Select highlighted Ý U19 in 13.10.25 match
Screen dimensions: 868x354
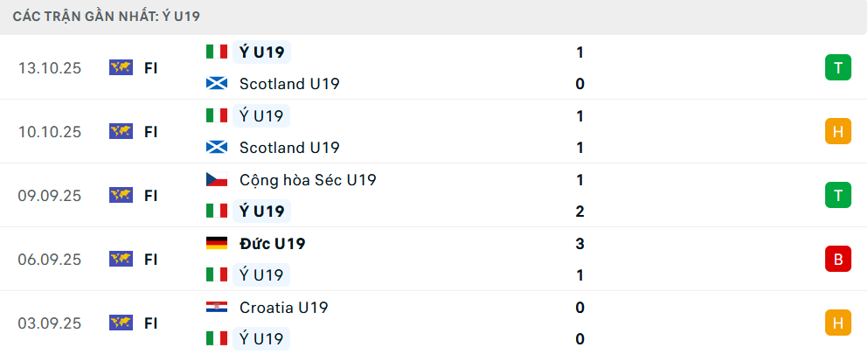pos(261,52)
